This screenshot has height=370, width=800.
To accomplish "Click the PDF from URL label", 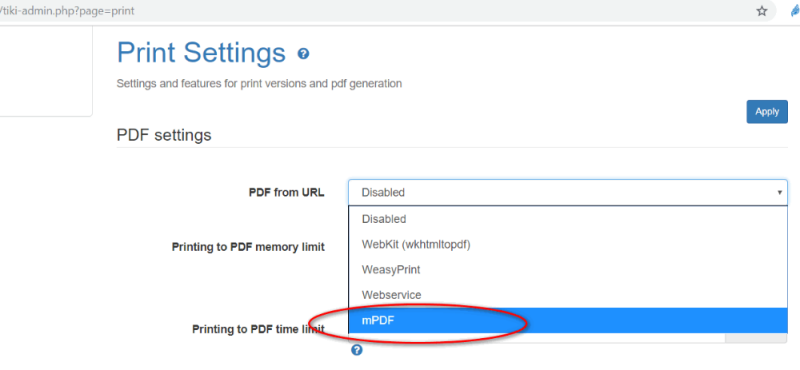I will [x=286, y=193].
